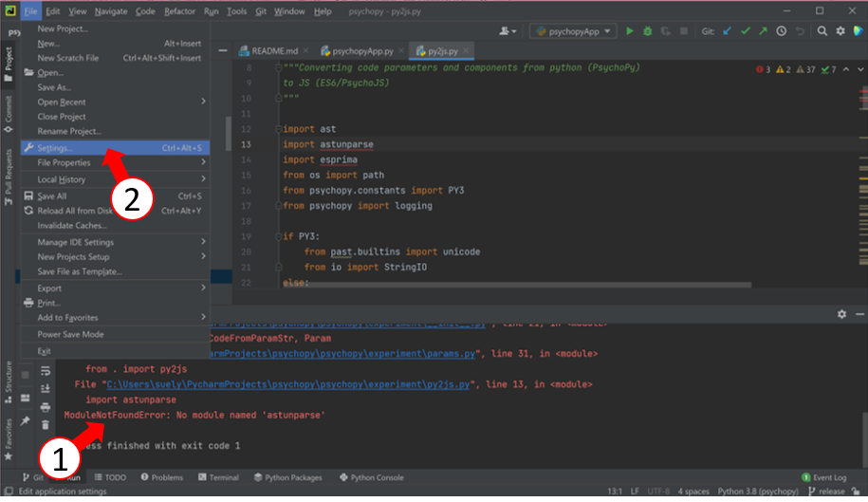Screen dimensions: 868x502
Task: Click Save All in File menu
Action: click(x=115, y=195)
